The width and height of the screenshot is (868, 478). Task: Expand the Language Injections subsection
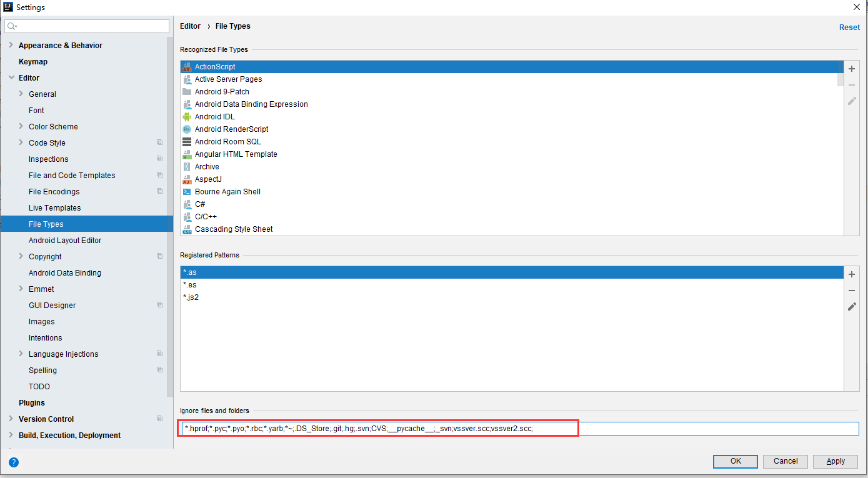(x=21, y=354)
